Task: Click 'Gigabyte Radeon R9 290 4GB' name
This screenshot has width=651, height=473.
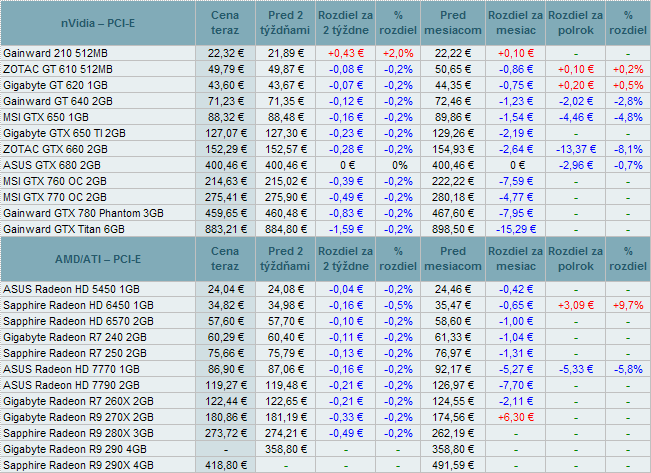Action: tap(75, 449)
